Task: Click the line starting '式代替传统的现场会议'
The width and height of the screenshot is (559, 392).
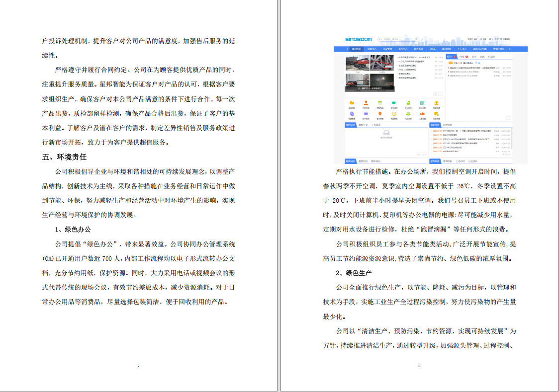Action: coord(138,288)
